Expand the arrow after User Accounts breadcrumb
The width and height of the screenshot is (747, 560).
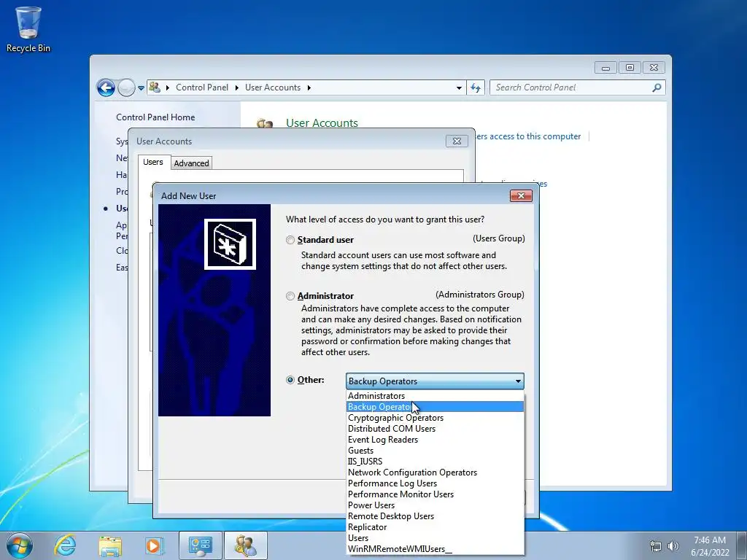click(x=309, y=88)
